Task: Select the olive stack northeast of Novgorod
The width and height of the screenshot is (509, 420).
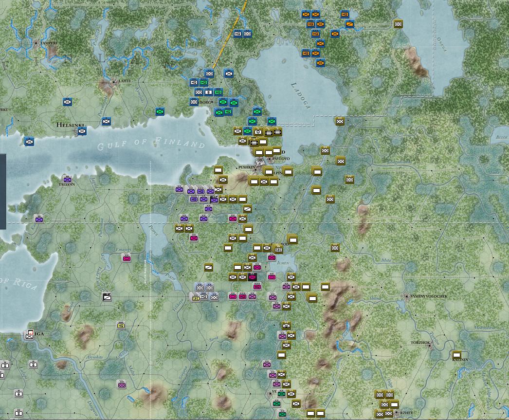Action: pos(292,240)
